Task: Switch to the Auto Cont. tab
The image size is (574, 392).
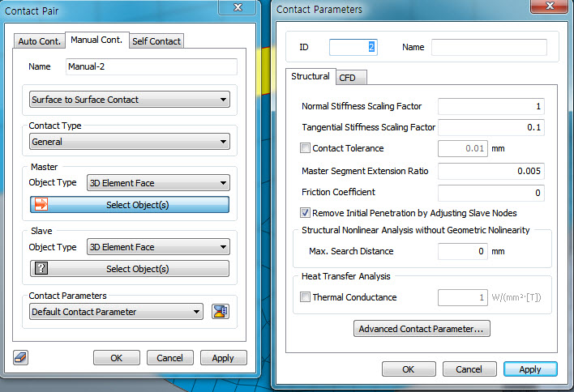Action: [40, 41]
